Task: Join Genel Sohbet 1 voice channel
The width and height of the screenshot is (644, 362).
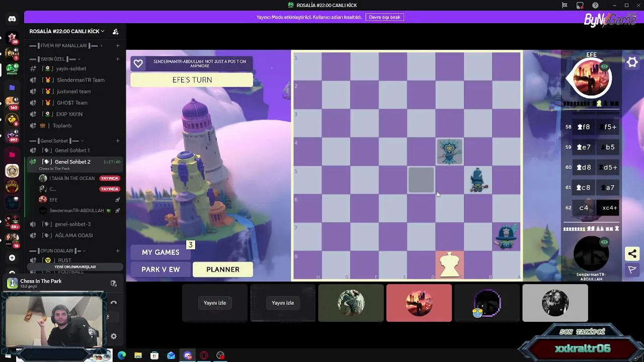Action: point(75,150)
